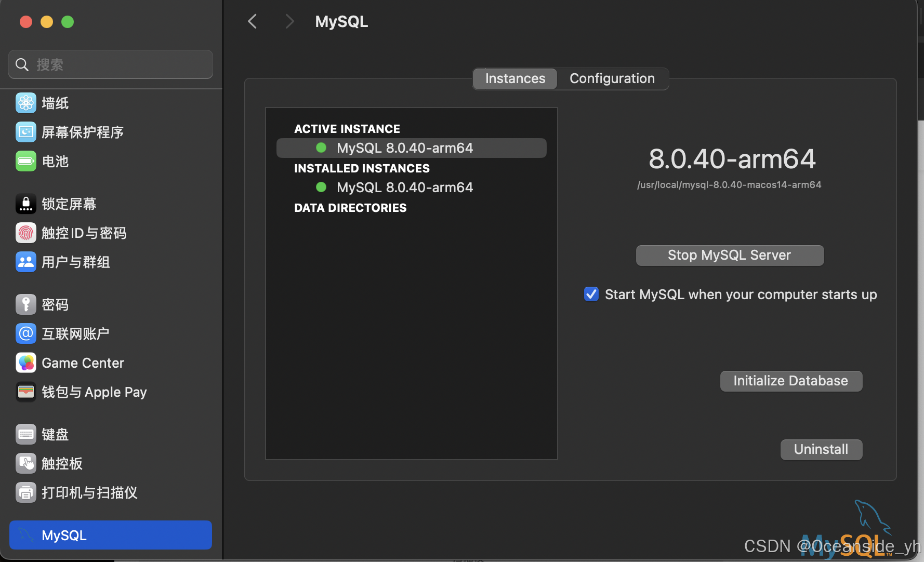Select the 钱包与 Apple Pay icon
The image size is (924, 562).
tap(25, 392)
